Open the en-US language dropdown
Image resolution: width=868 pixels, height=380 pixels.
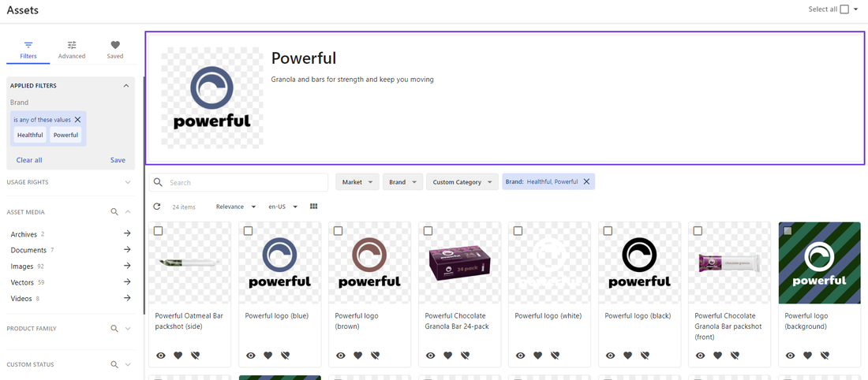coord(282,207)
